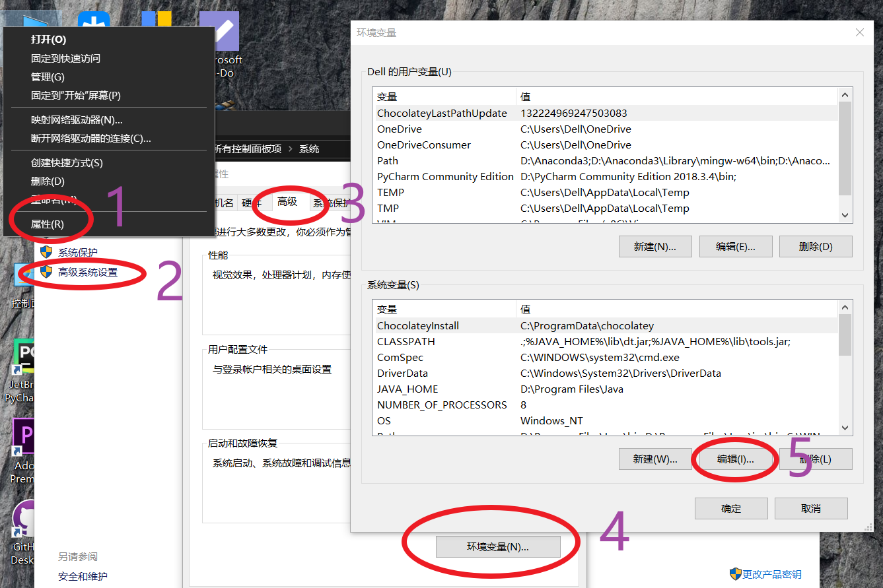
Task: Select the CLASSPATH system variable row
Action: point(606,341)
